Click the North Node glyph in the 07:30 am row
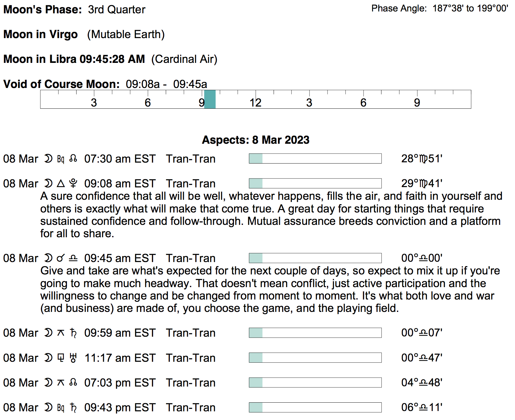The height and width of the screenshot is (420, 515). tap(73, 159)
